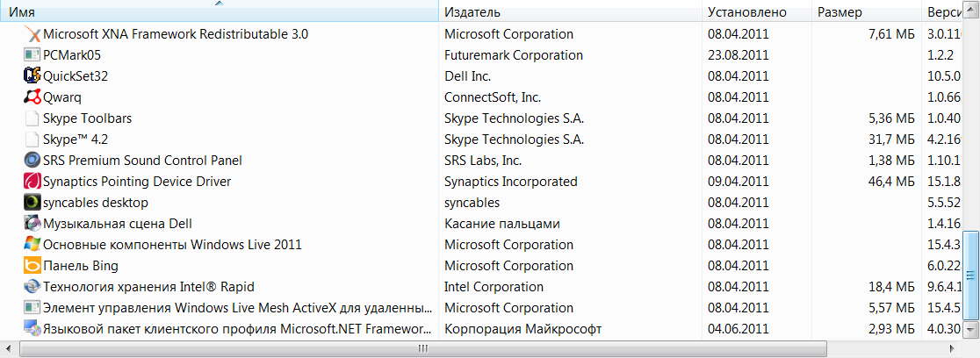
Task: Select the Windows Live 2011 components icon
Action: pyautogui.click(x=32, y=245)
